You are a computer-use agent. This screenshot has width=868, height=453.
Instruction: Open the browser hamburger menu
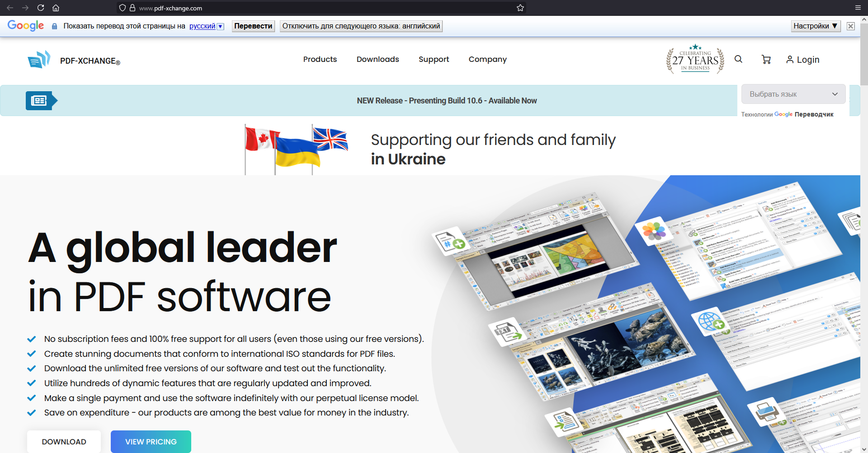tap(858, 8)
